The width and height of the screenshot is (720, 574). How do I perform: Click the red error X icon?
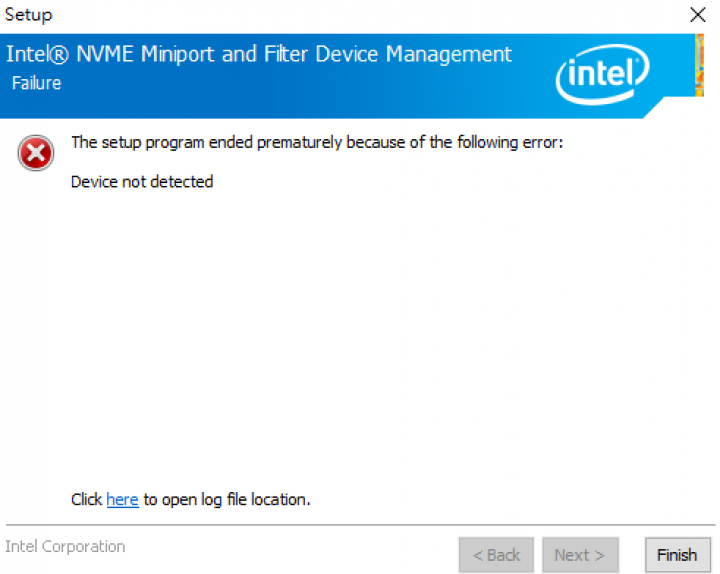click(x=36, y=153)
